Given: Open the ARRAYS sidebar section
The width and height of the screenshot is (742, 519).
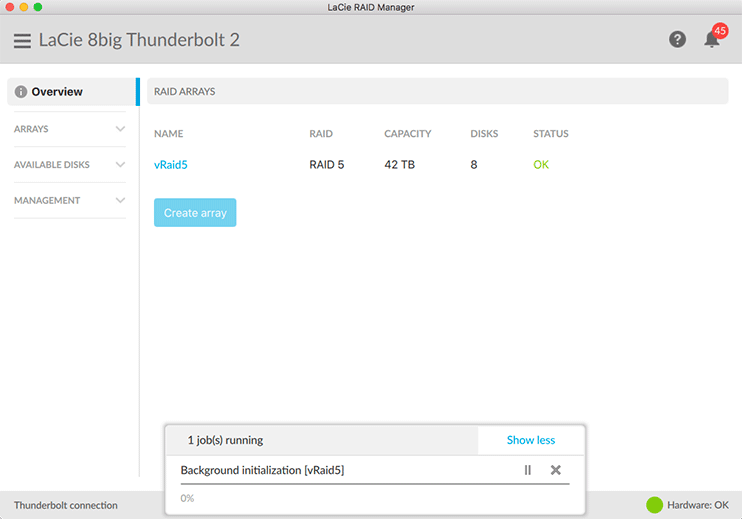Looking at the screenshot, I should click(70, 129).
